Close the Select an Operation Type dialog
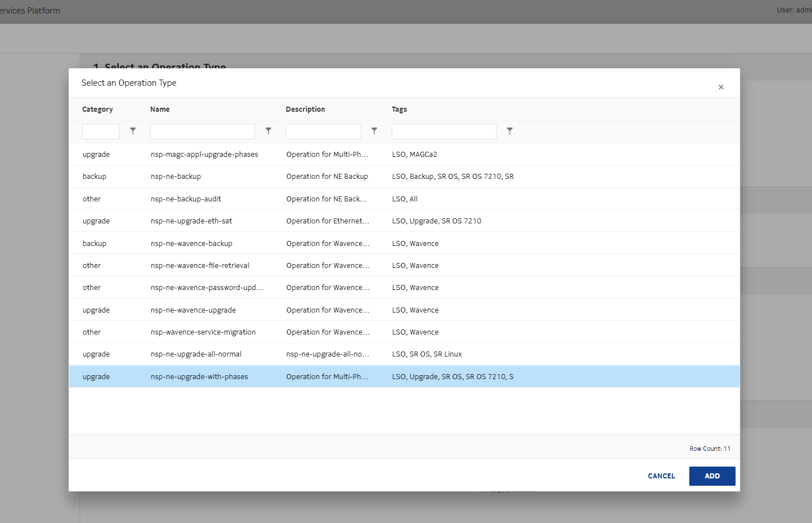Image resolution: width=812 pixels, height=523 pixels. 721,87
